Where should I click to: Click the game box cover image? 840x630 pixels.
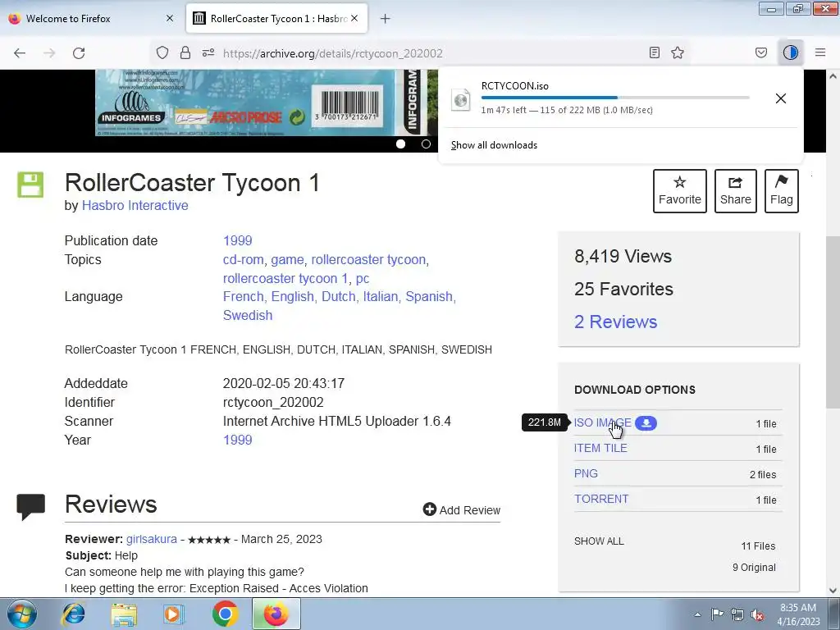point(267,103)
